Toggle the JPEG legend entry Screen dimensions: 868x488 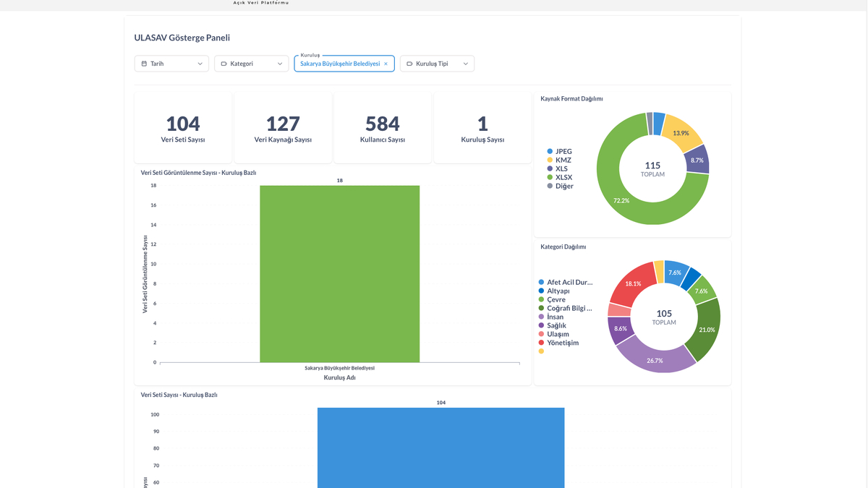(559, 151)
